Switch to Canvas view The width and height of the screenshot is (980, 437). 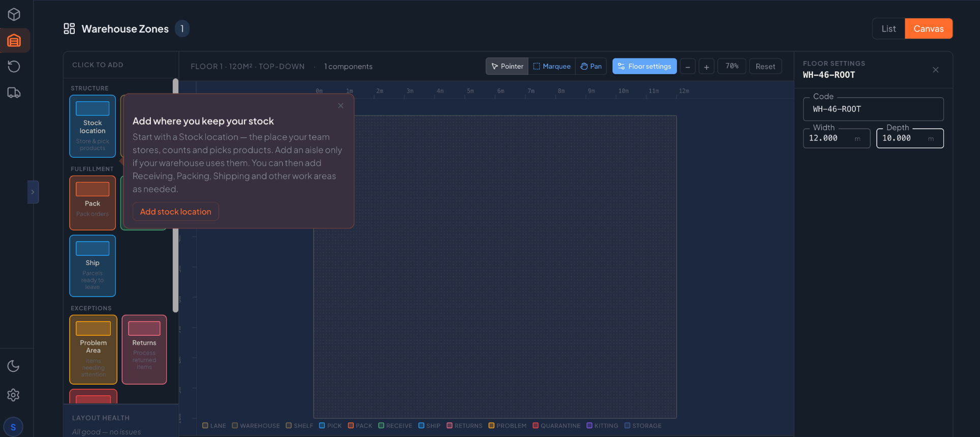[x=929, y=28]
